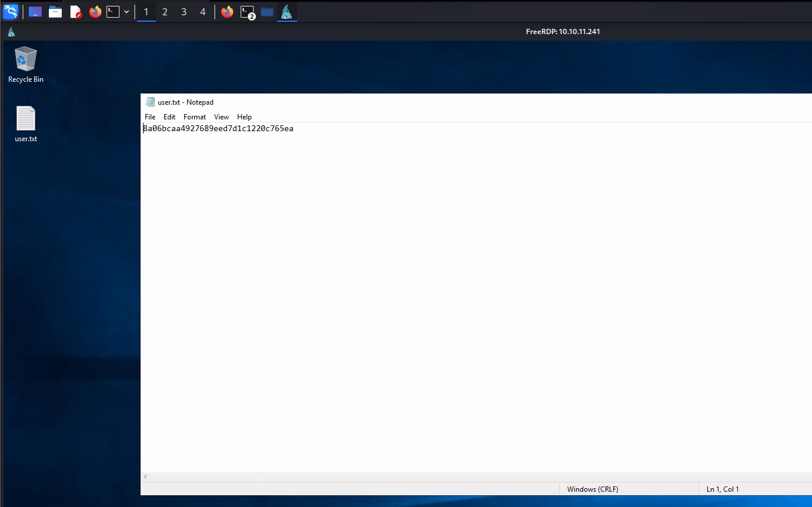Open the file manager launcher icon
This screenshot has height=507, width=812.
coord(55,12)
